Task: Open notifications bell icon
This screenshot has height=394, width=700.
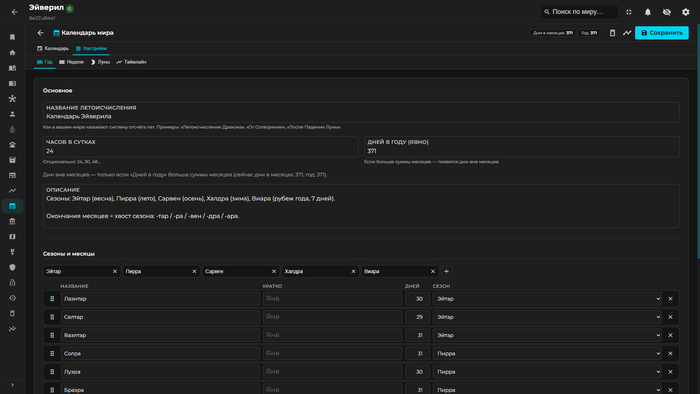Action: click(x=648, y=12)
